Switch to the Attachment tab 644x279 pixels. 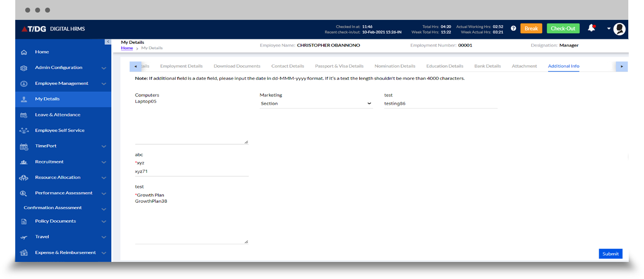[524, 66]
